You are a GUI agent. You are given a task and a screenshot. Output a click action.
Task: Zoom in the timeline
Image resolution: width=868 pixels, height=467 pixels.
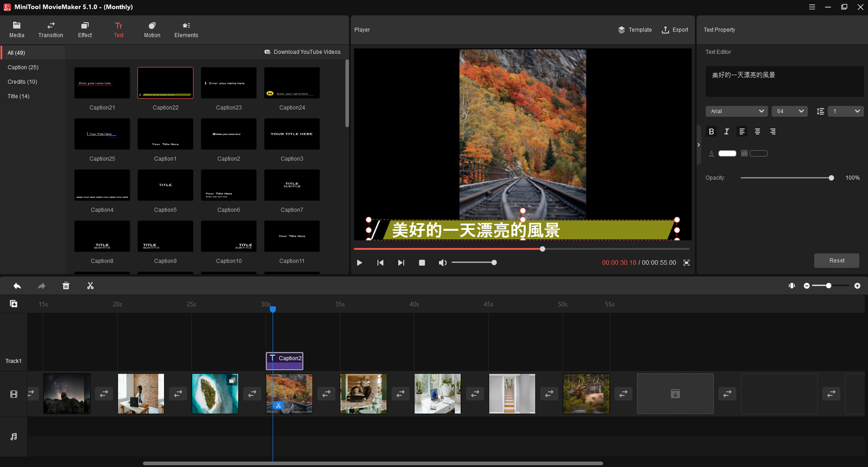click(x=857, y=286)
